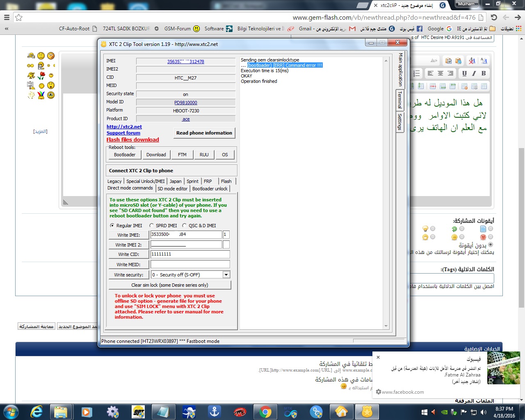525x420 pixels.
Task: Open the Flash files download link
Action: pos(133,140)
